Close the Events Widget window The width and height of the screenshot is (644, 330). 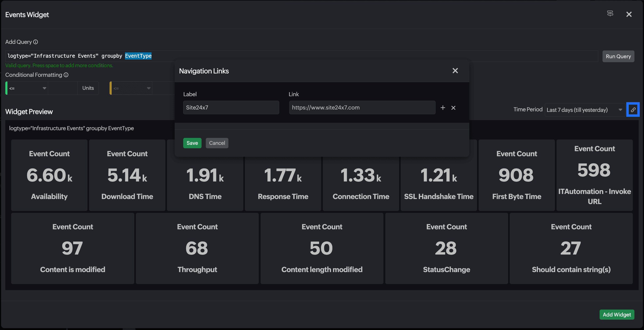[x=629, y=14]
